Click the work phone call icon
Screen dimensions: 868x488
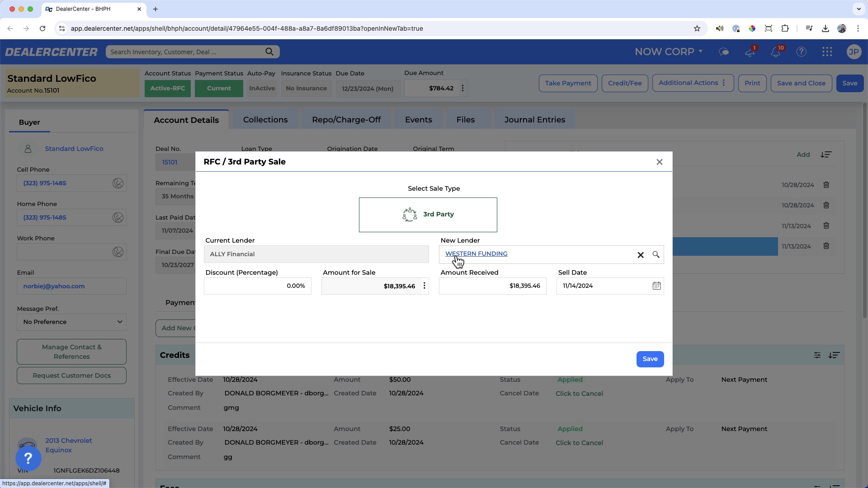coord(118,252)
